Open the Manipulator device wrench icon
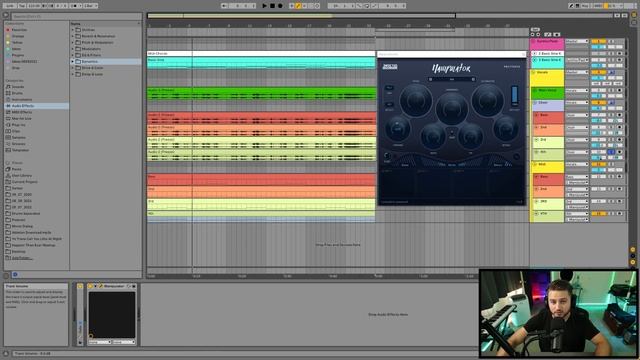640x360 pixels. point(100,286)
